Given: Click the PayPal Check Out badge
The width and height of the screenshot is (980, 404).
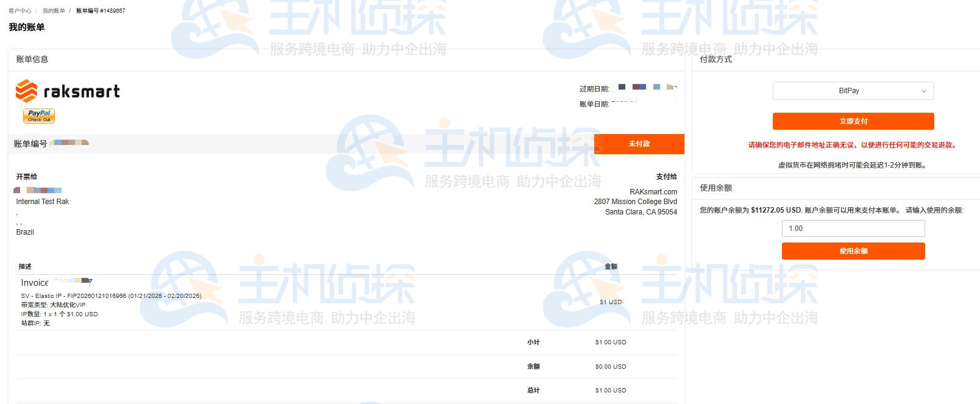Looking at the screenshot, I should 39,116.
